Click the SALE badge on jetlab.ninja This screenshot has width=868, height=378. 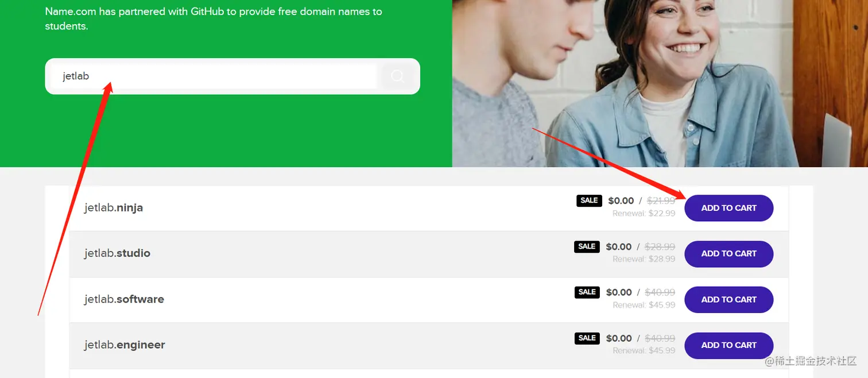click(x=589, y=200)
